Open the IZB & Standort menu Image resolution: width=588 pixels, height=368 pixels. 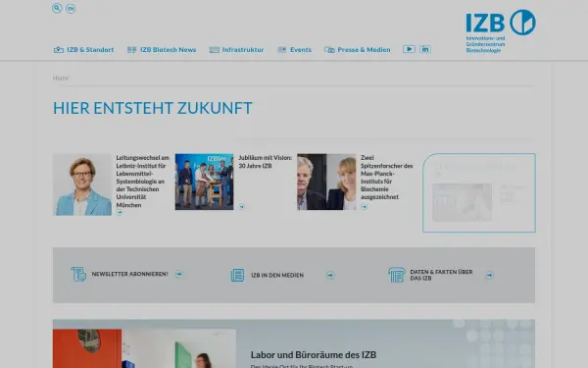coord(90,50)
